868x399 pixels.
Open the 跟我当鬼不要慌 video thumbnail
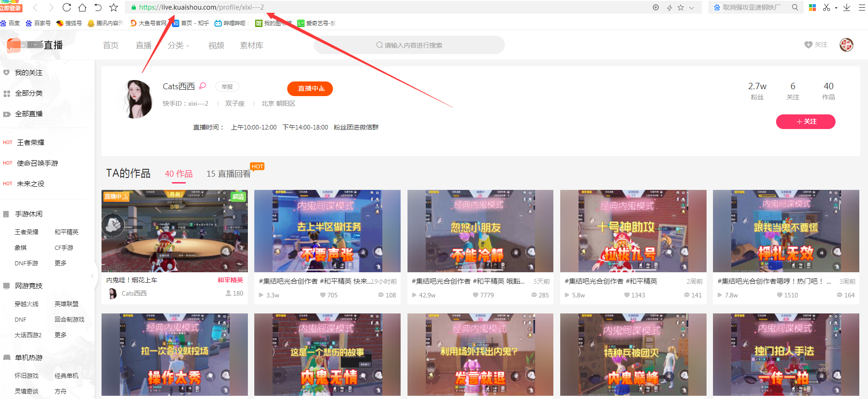tap(786, 231)
